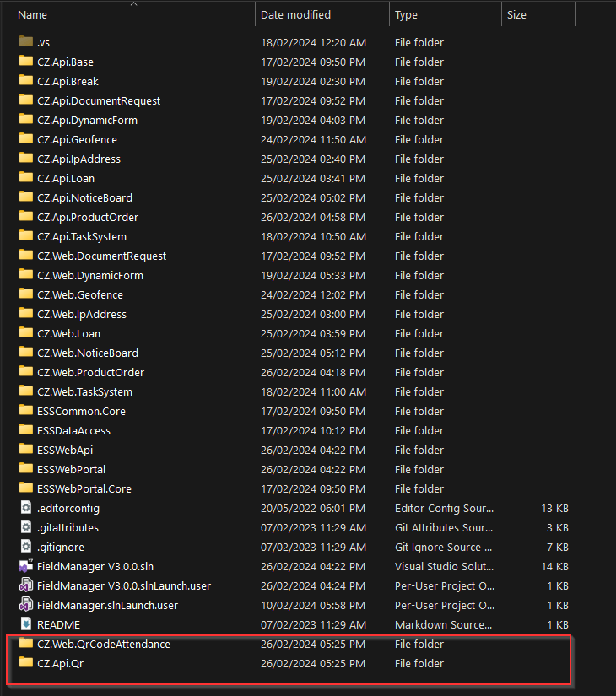Viewport: 616px width, 696px height.
Task: Click the CZ.Web.QrCodeAttendance folder icon
Action: point(26,643)
